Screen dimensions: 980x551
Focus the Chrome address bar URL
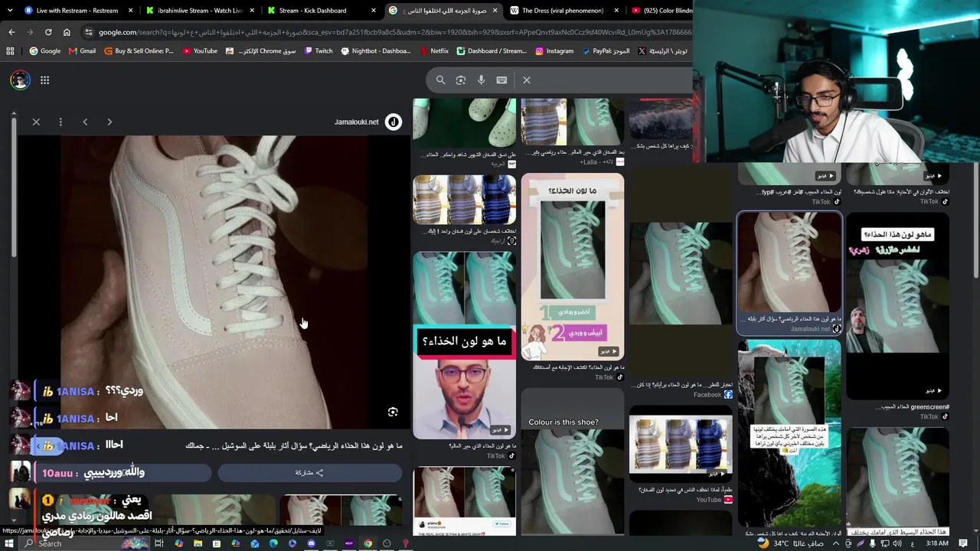[394, 32]
